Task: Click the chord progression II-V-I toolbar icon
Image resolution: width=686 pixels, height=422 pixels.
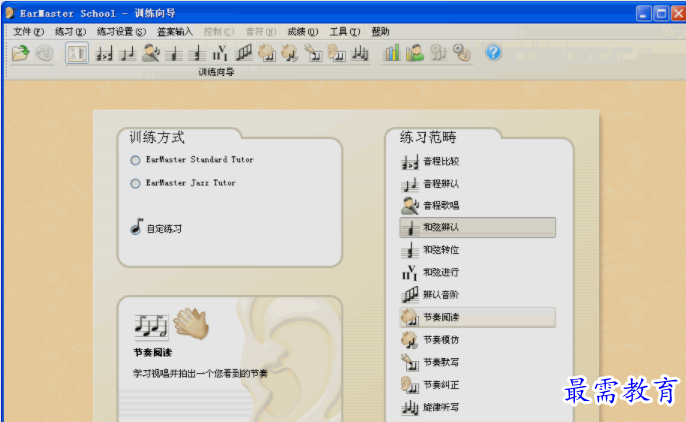Action: coord(220,53)
